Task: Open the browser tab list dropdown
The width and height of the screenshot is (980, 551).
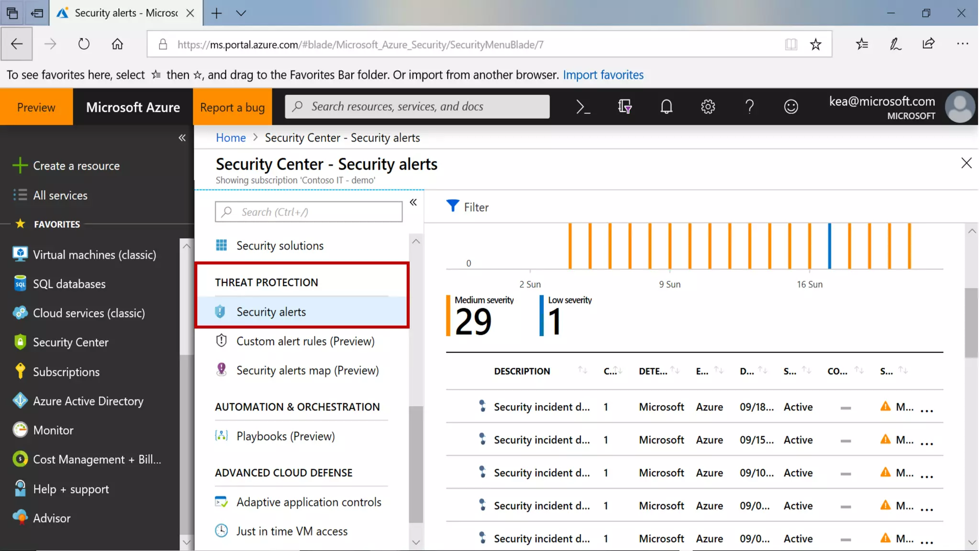Action: (241, 13)
